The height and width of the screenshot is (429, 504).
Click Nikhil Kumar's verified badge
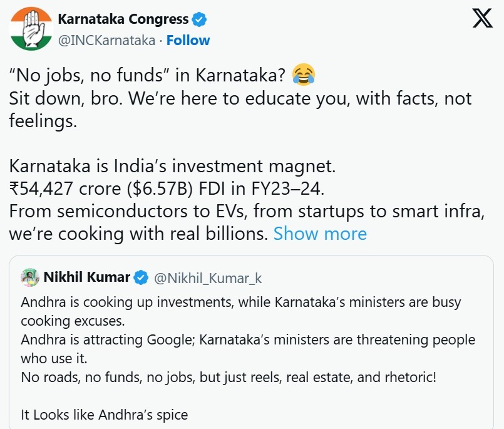click(x=142, y=276)
